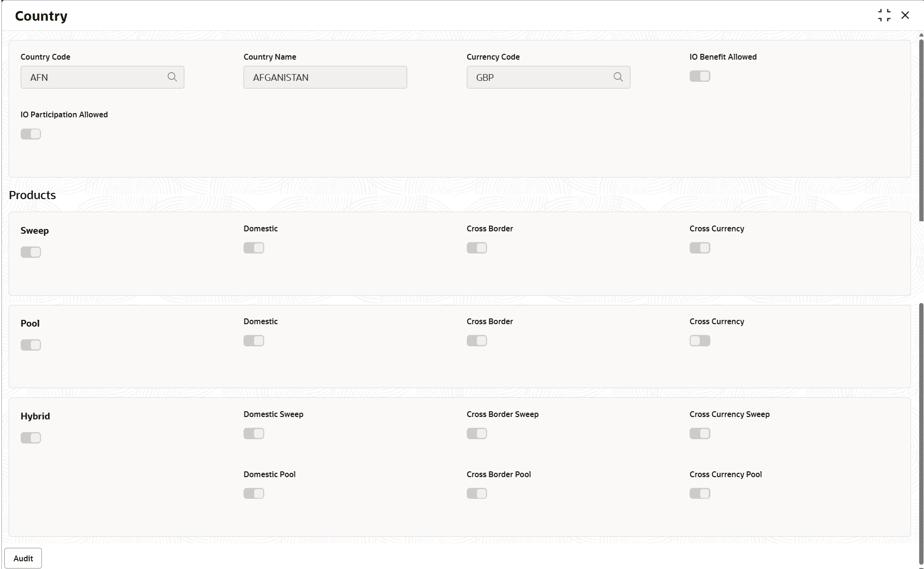Click the Country Name field showing AFGANISTAN

click(325, 77)
